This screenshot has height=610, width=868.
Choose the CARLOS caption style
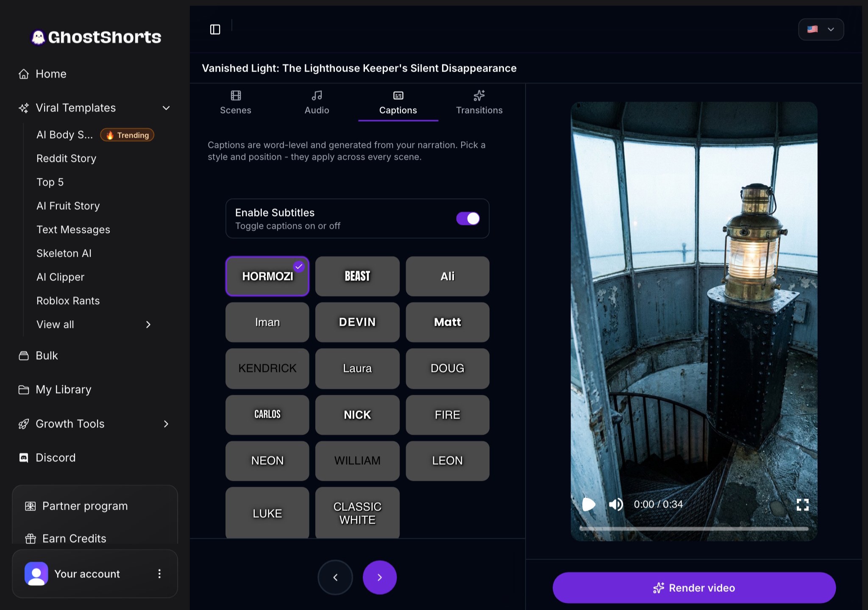[x=267, y=414]
